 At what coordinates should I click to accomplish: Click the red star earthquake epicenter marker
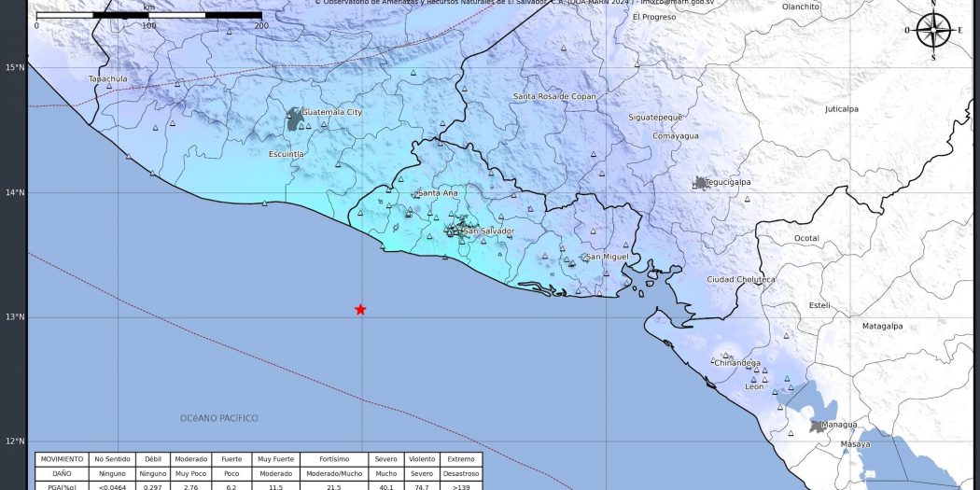[x=360, y=310]
